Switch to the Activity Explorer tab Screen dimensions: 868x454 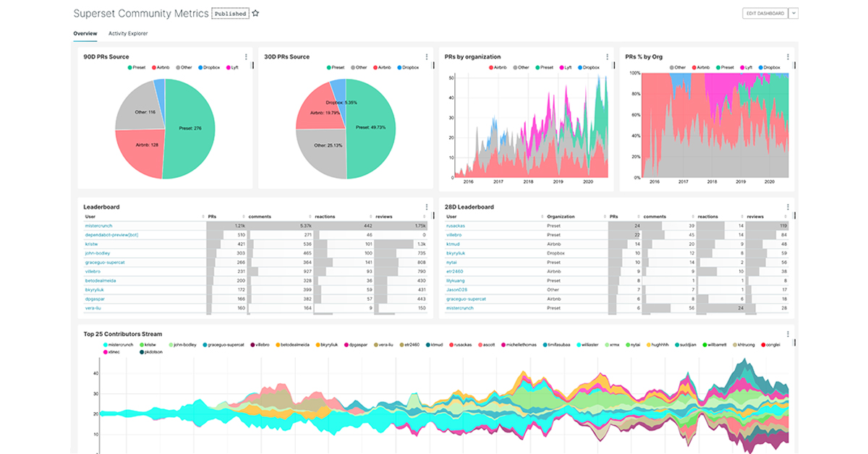coord(128,33)
